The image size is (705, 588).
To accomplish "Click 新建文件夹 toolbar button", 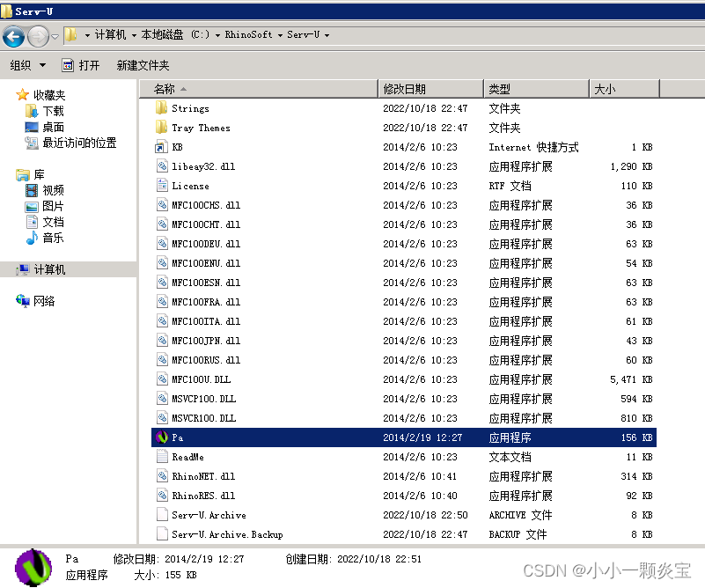I will [x=143, y=66].
